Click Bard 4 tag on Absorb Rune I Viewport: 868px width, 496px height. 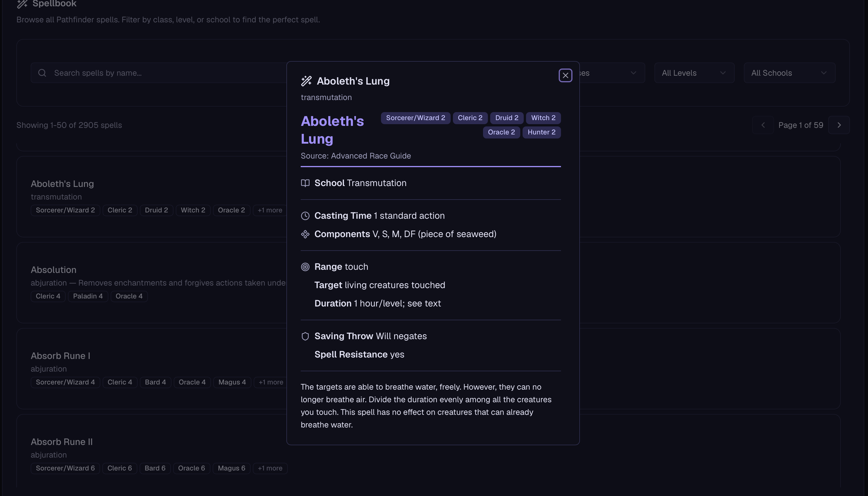coord(155,382)
